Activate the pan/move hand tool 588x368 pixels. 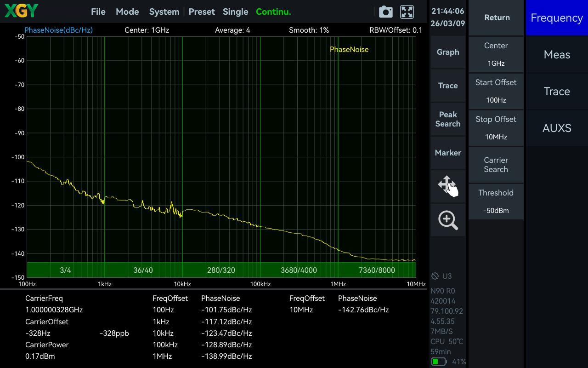pyautogui.click(x=448, y=186)
